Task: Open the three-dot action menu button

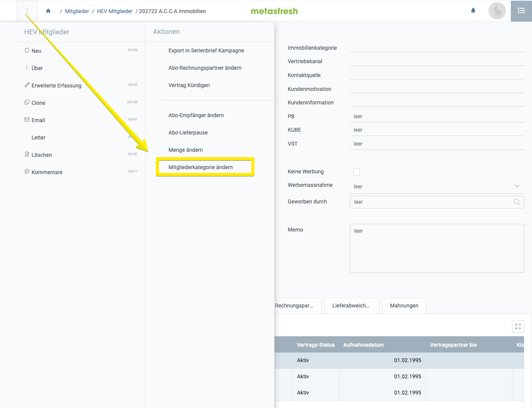Action: pos(27,11)
